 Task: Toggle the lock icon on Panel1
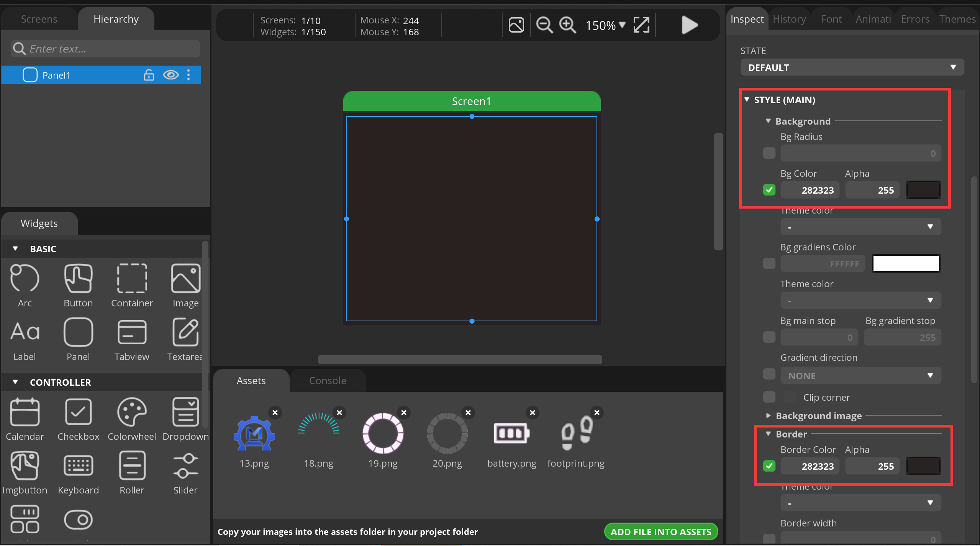[149, 75]
